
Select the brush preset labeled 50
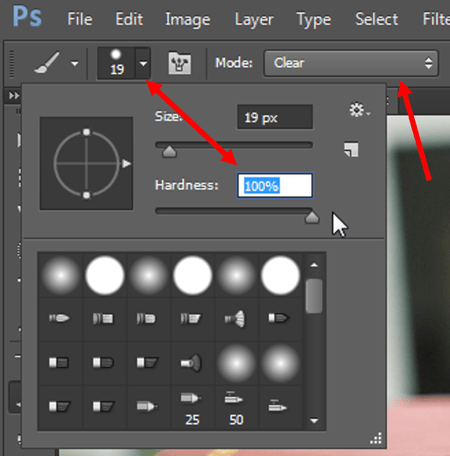click(236, 408)
